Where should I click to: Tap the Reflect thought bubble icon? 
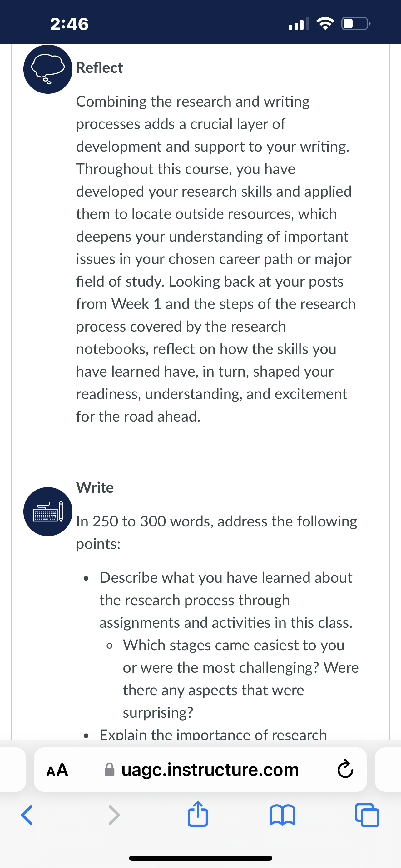click(x=48, y=69)
